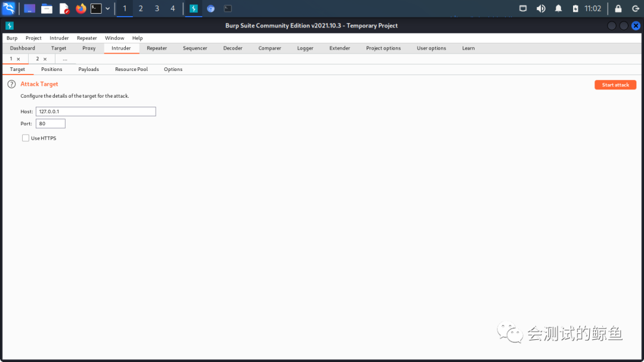The image size is (644, 362).
Task: Open the Payloads sub-tab
Action: 88,69
